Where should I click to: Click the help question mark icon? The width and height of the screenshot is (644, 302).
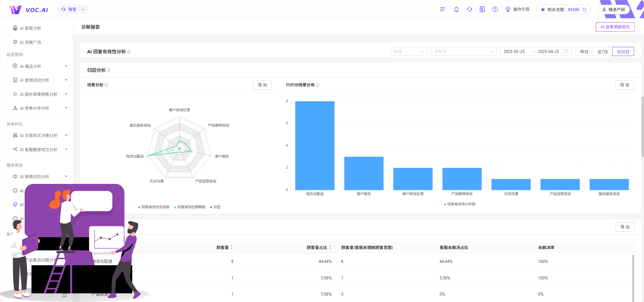(495, 9)
